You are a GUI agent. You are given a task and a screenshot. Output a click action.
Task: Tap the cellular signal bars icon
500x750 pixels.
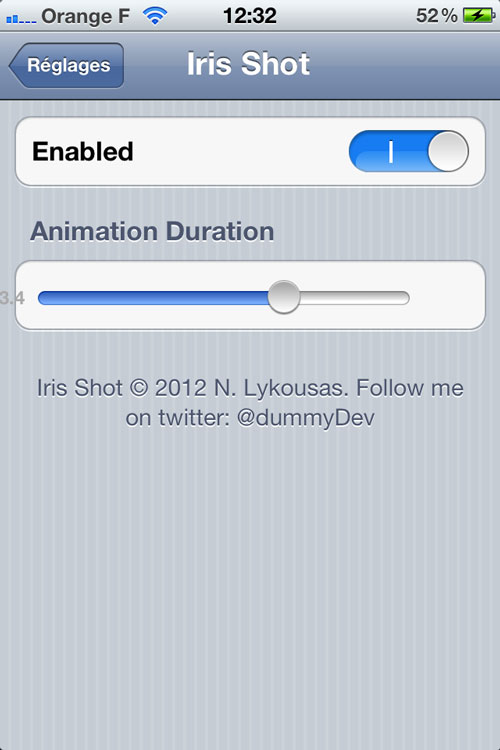click(x=21, y=19)
